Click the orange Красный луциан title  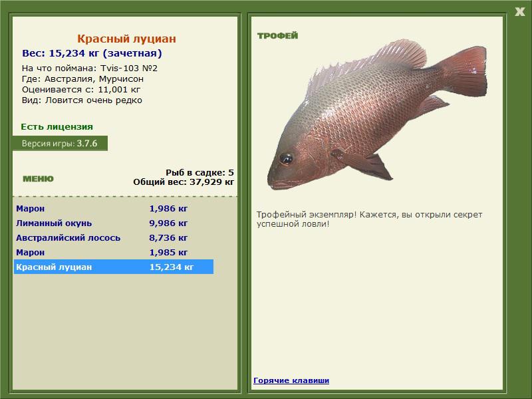click(x=126, y=39)
